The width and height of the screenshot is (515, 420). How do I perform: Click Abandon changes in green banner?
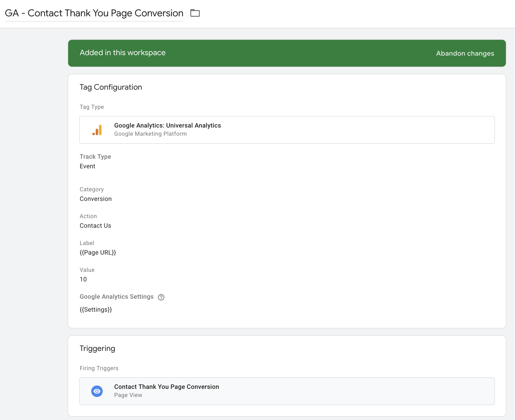(x=465, y=53)
